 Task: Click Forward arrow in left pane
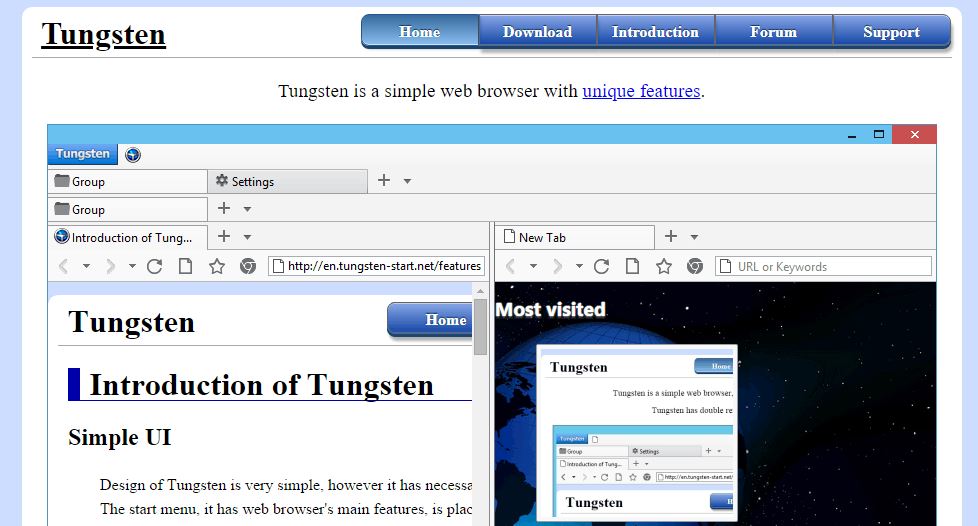[x=110, y=266]
